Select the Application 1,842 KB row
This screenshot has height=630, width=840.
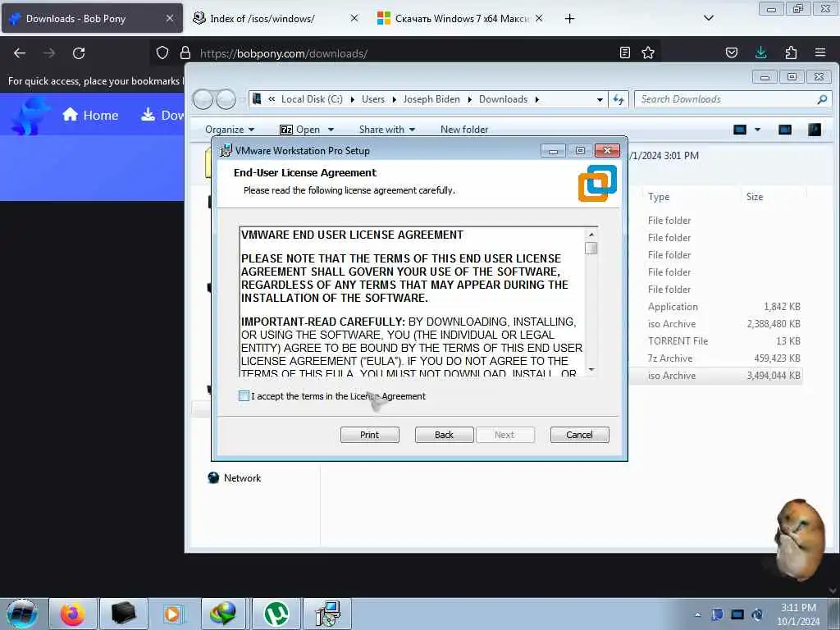click(x=716, y=307)
